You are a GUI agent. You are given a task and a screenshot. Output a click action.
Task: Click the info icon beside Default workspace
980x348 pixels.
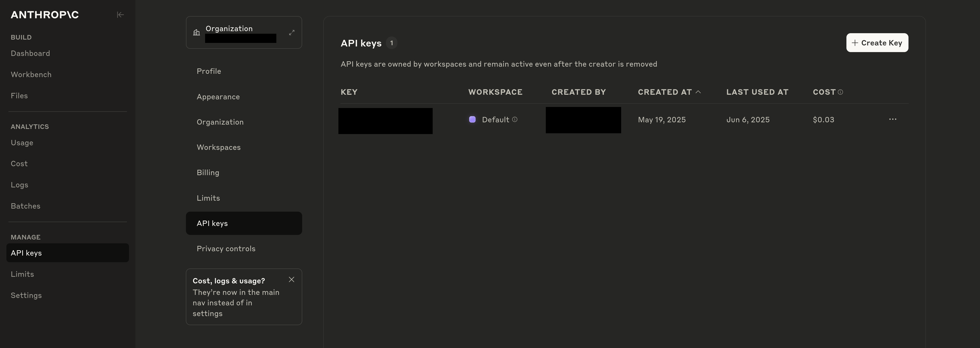tap(515, 119)
